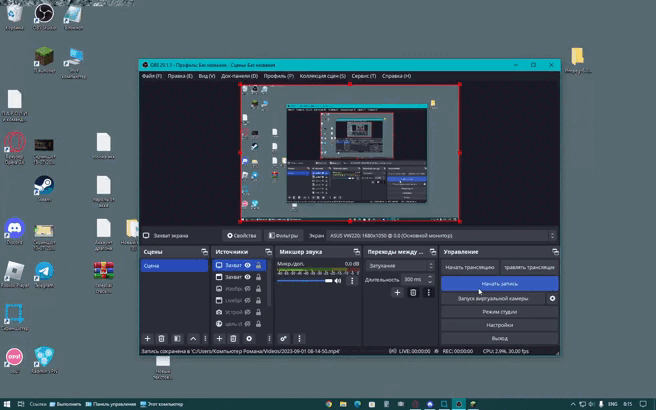This screenshot has height=410, width=656.
Task: Unlock the Устрой source with its lock icon
Action: [259, 312]
